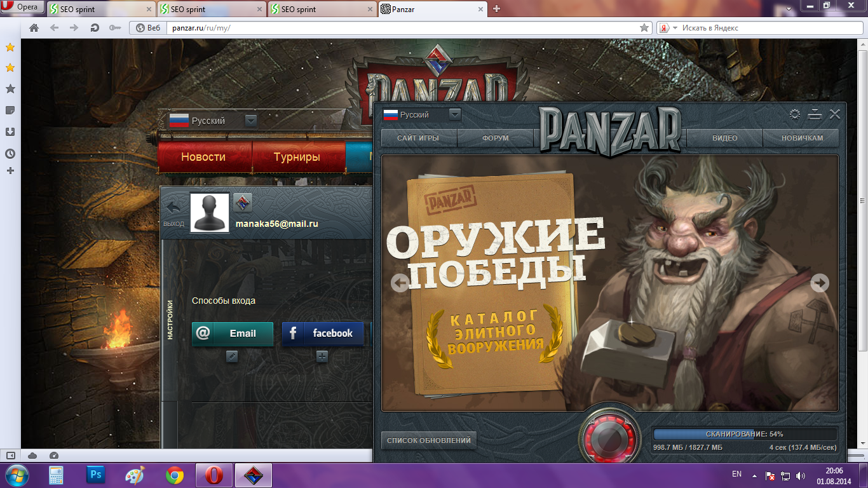This screenshot has width=868, height=488.
Task: Click the round red launcher play button
Action: (609, 438)
